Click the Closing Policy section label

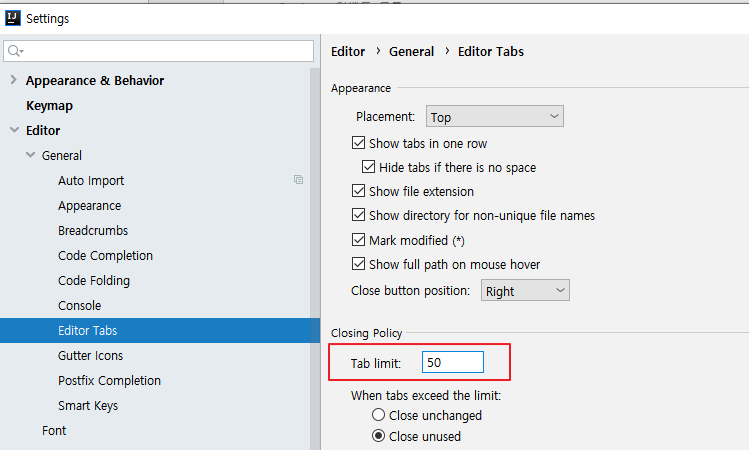click(366, 333)
